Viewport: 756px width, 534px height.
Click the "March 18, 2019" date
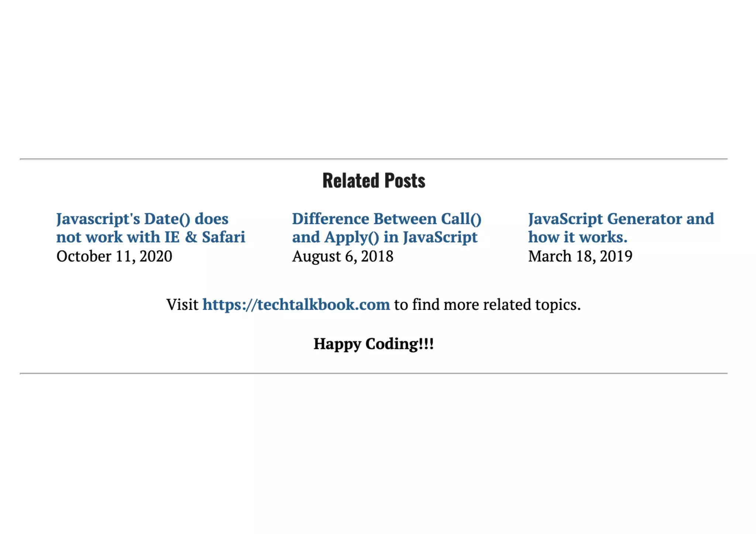580,256
